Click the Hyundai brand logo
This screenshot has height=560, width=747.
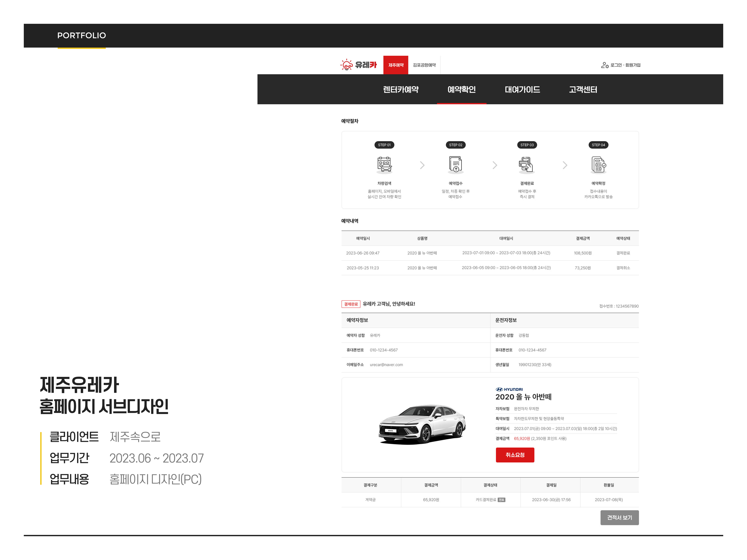point(509,389)
